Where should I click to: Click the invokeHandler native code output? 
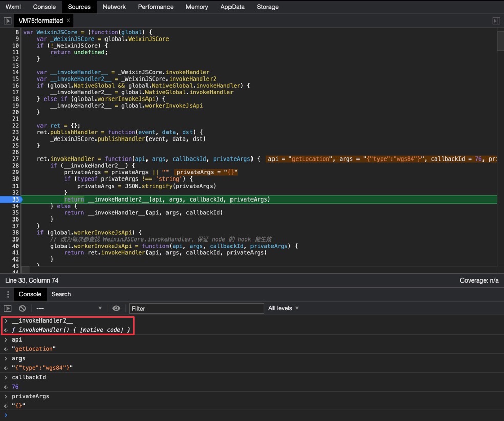71,330
